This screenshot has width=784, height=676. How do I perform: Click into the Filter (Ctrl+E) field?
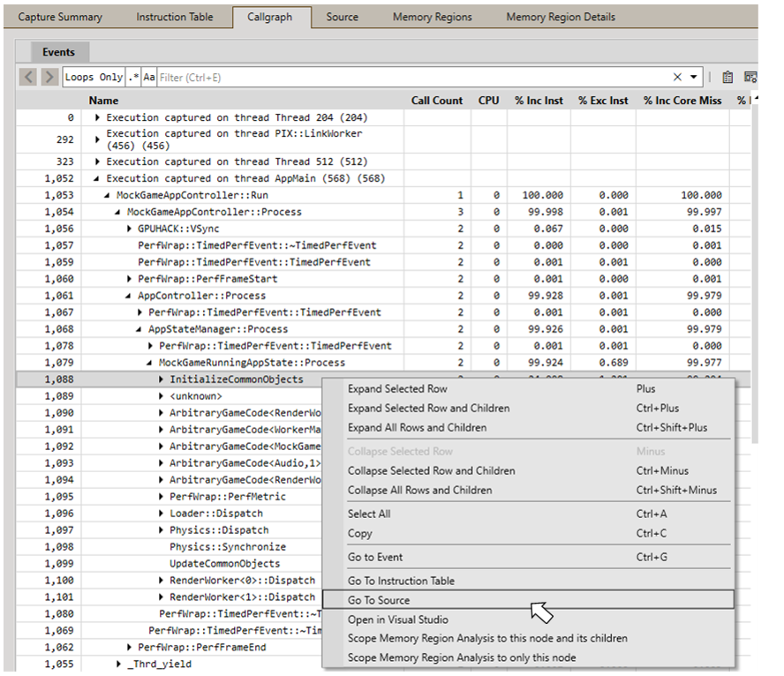point(412,77)
